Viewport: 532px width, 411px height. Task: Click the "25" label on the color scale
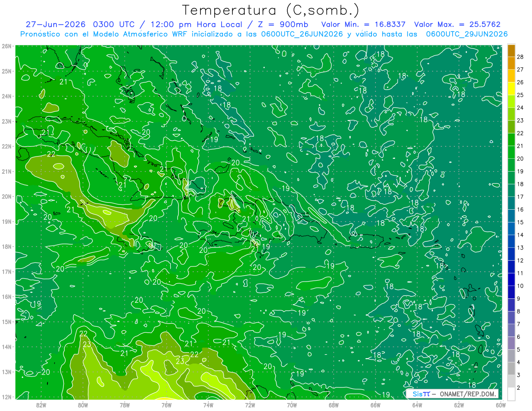(520, 95)
